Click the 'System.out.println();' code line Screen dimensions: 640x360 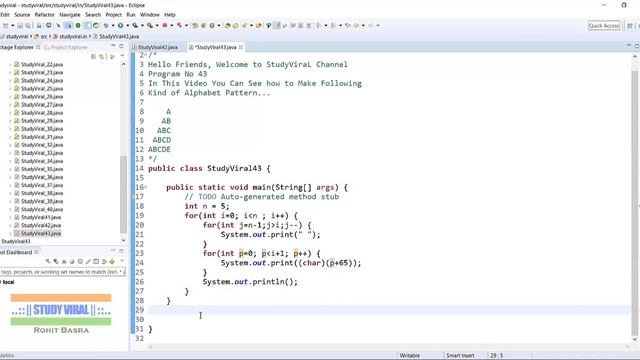tap(250, 282)
